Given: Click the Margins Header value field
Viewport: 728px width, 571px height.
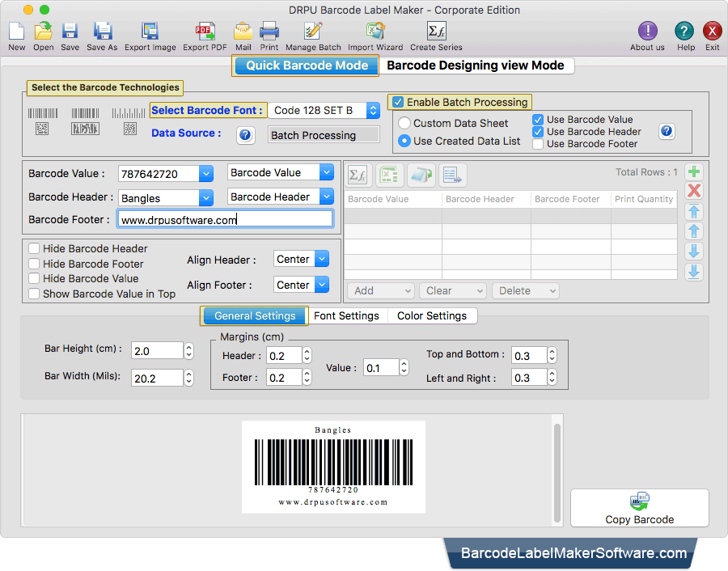Looking at the screenshot, I should (284, 356).
